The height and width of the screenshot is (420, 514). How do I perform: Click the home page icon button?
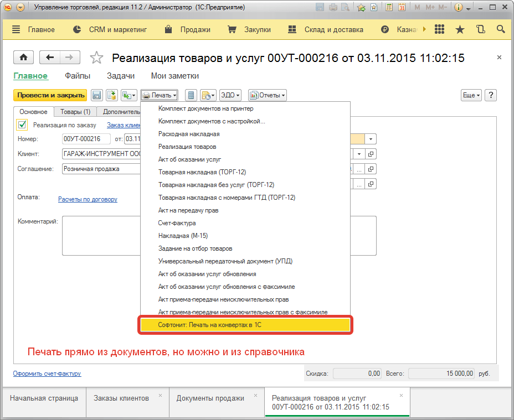pos(23,58)
